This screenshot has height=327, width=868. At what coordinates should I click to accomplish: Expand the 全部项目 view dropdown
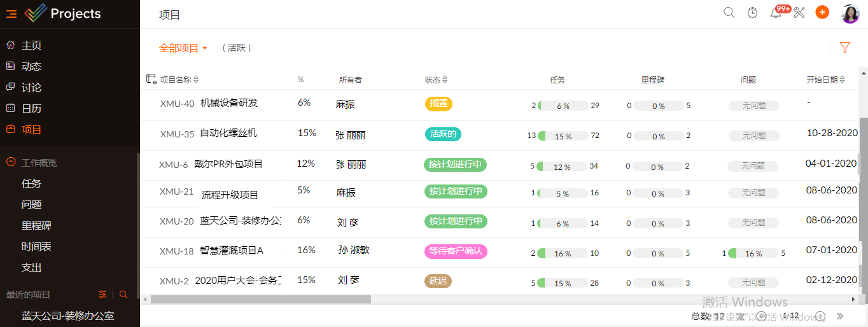(183, 48)
